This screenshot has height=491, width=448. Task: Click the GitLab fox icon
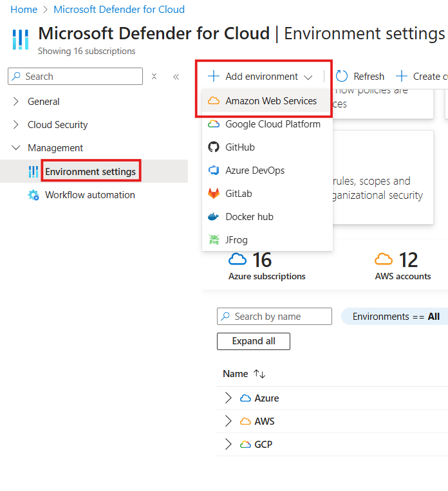(x=214, y=194)
